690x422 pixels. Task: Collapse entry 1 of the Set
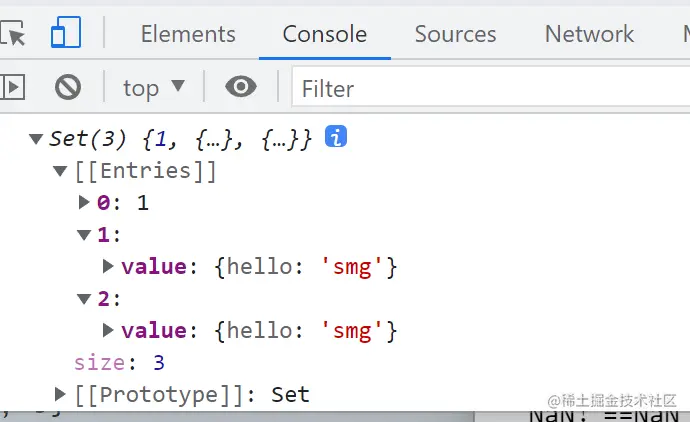(84, 235)
